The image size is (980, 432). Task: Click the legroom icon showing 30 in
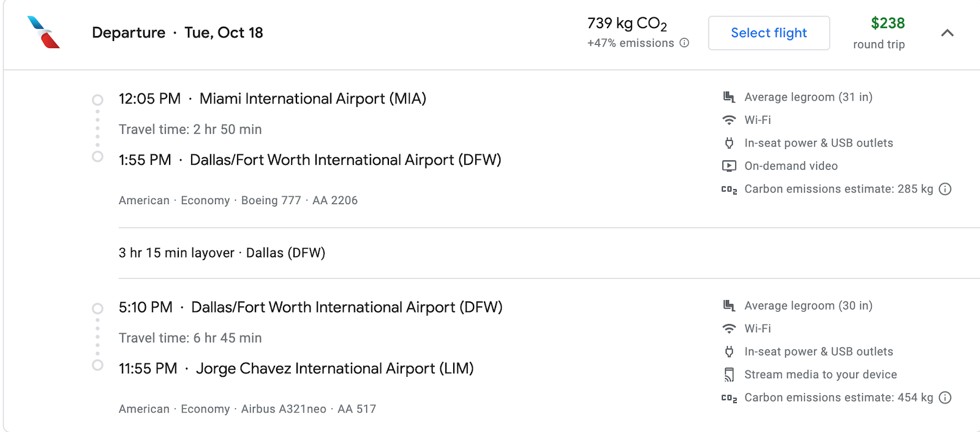(729, 305)
